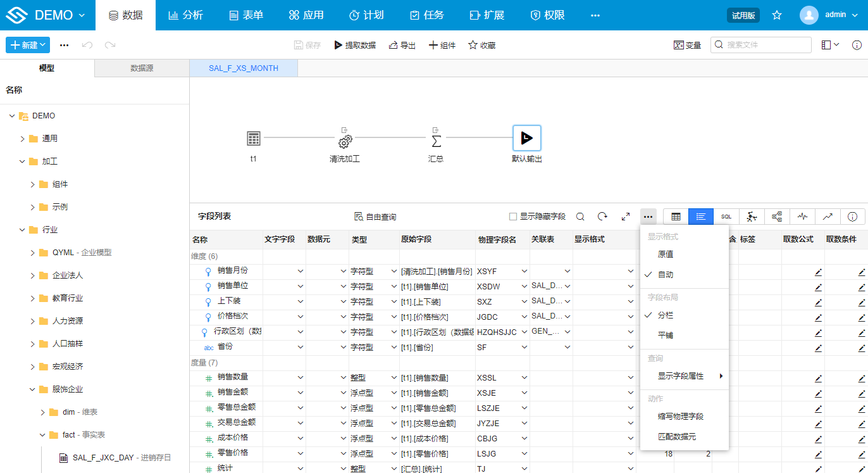The height and width of the screenshot is (473, 868).
Task: Click the refresh icon in field list toolbar
Action: pos(602,217)
